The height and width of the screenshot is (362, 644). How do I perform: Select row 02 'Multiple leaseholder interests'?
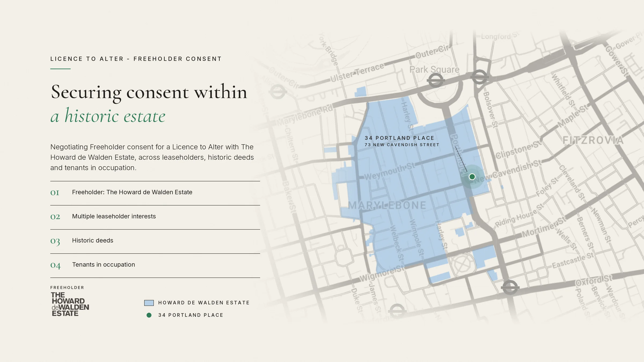[x=155, y=217]
